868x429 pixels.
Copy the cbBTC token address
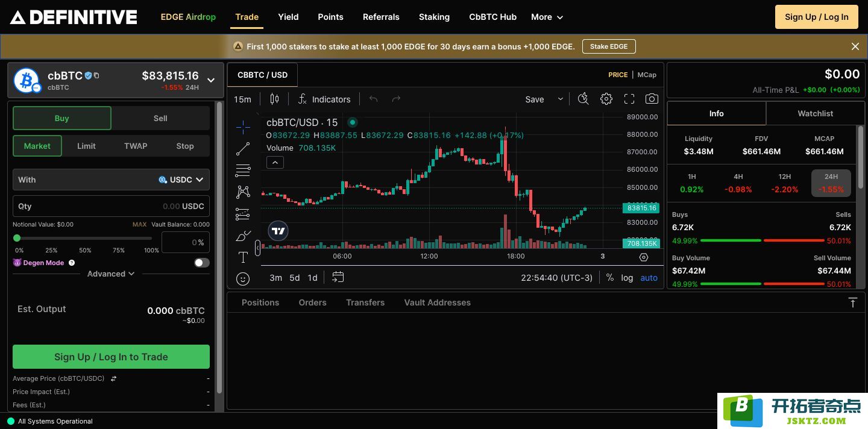coord(96,75)
